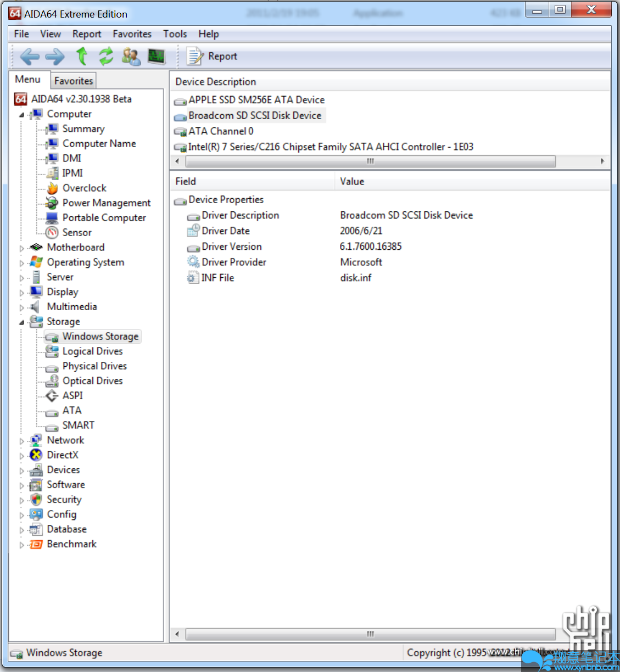Open the Help menu
Screen dimensions: 620x672
(209, 34)
